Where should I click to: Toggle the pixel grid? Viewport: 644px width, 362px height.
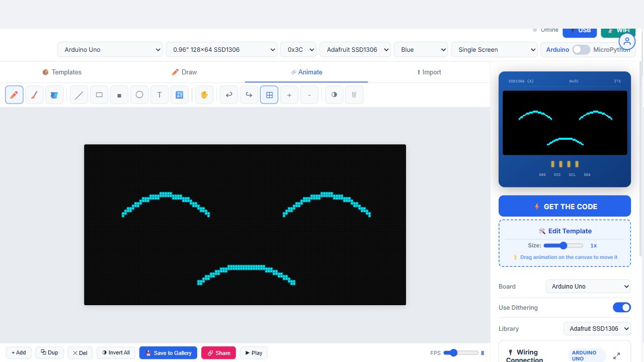(x=269, y=95)
